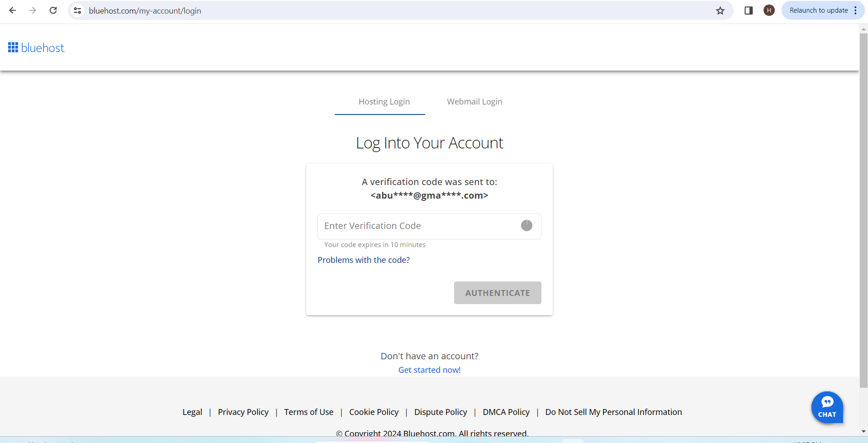Open the Legal footer link
The width and height of the screenshot is (868, 443).
192,412
